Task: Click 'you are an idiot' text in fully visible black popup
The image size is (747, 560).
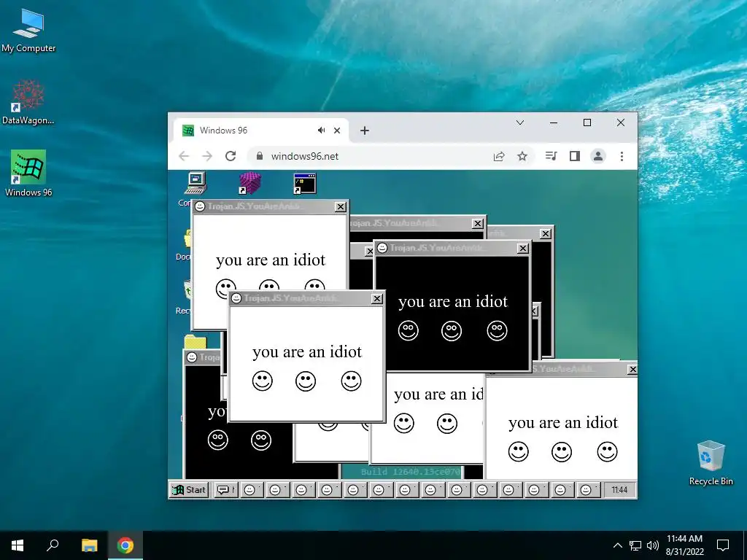Action: pos(453,301)
